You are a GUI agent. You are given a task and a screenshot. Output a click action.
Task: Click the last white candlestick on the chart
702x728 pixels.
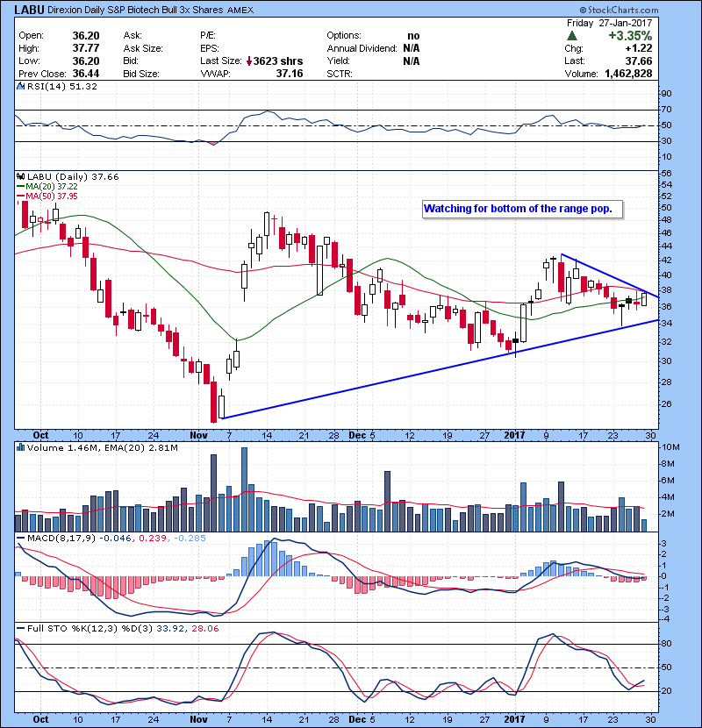coord(644,299)
